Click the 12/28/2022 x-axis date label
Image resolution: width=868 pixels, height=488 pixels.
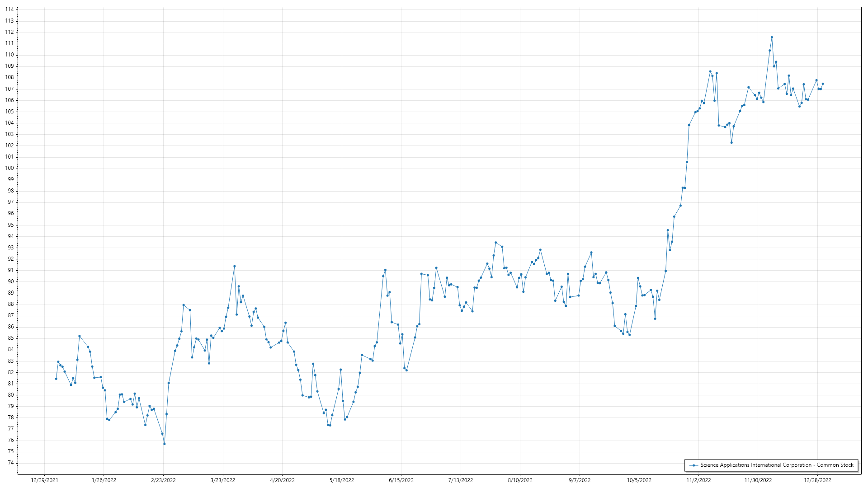pos(817,480)
